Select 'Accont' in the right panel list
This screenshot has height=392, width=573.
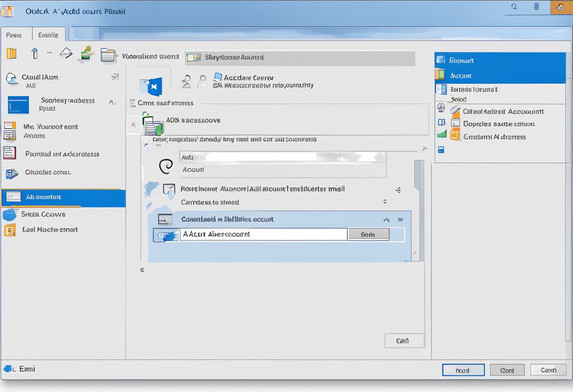pos(499,75)
